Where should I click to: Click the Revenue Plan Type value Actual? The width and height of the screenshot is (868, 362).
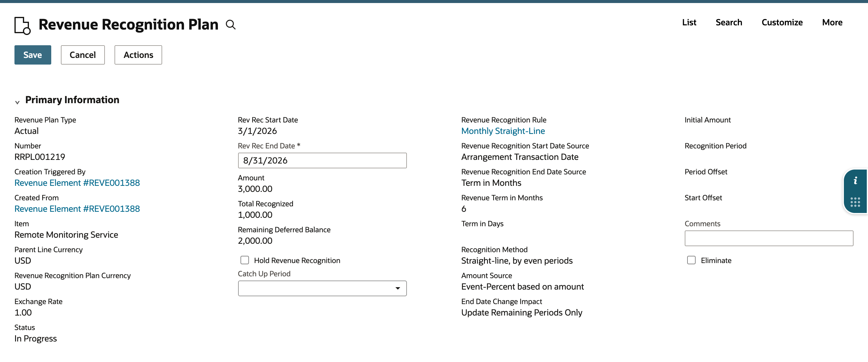(26, 131)
